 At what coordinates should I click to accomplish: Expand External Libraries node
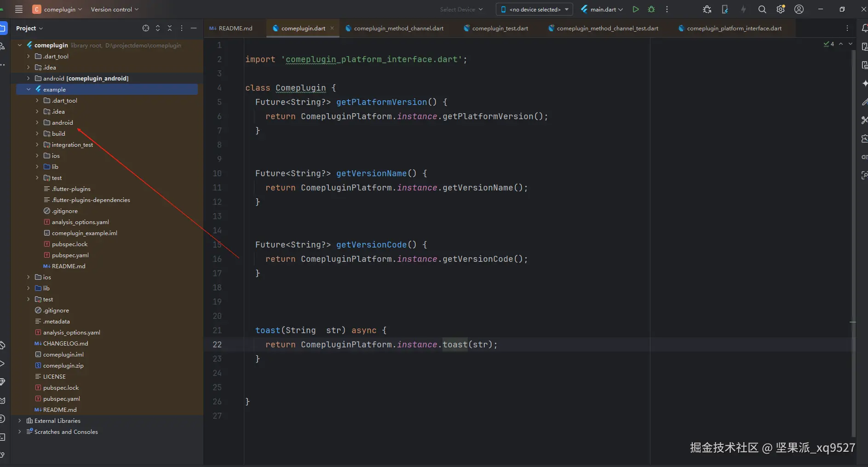(x=20, y=421)
